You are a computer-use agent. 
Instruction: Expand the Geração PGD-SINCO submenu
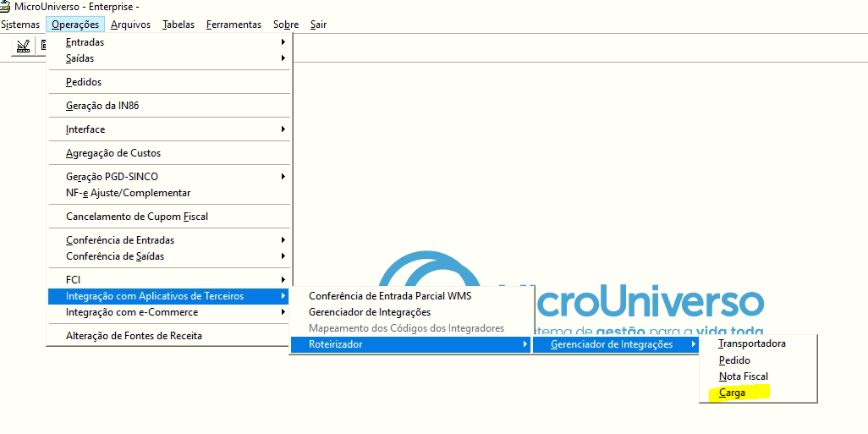[x=169, y=177]
